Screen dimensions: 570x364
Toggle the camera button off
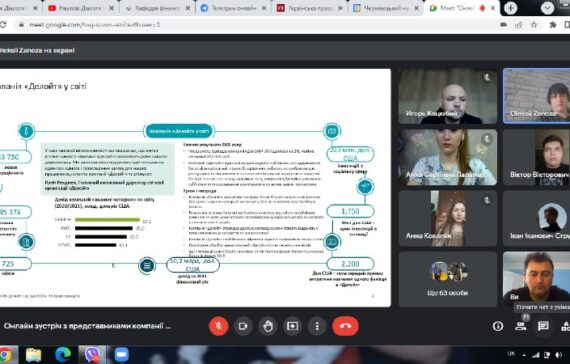pos(243,326)
